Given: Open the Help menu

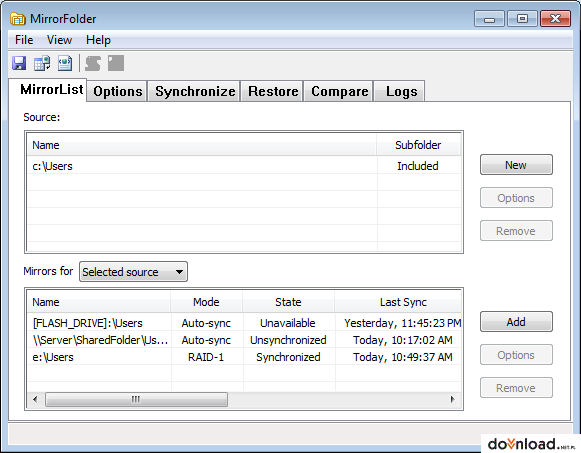Looking at the screenshot, I should (x=98, y=40).
